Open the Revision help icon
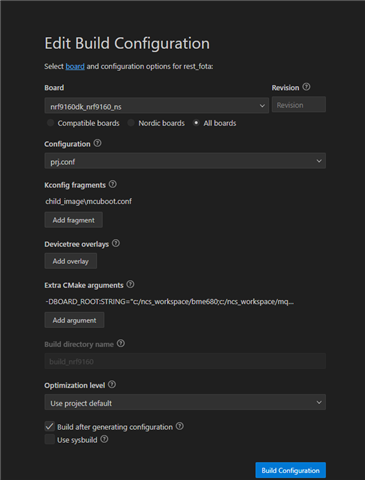 coord(306,87)
